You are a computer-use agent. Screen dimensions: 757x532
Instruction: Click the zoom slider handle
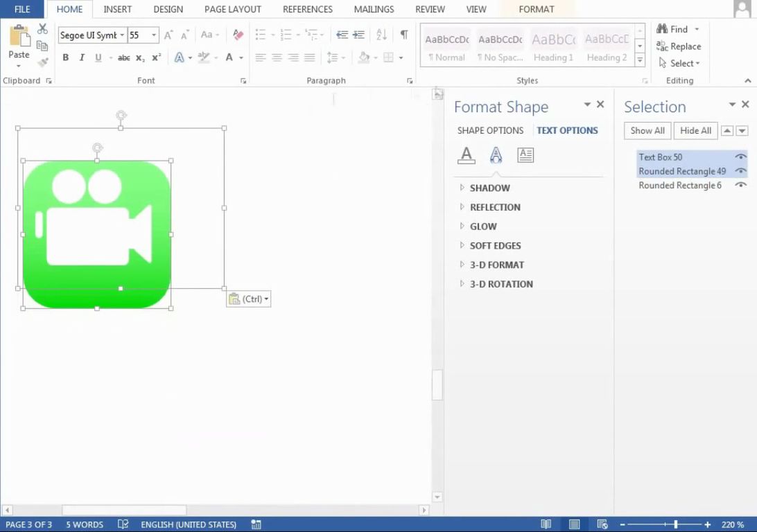[x=675, y=524]
